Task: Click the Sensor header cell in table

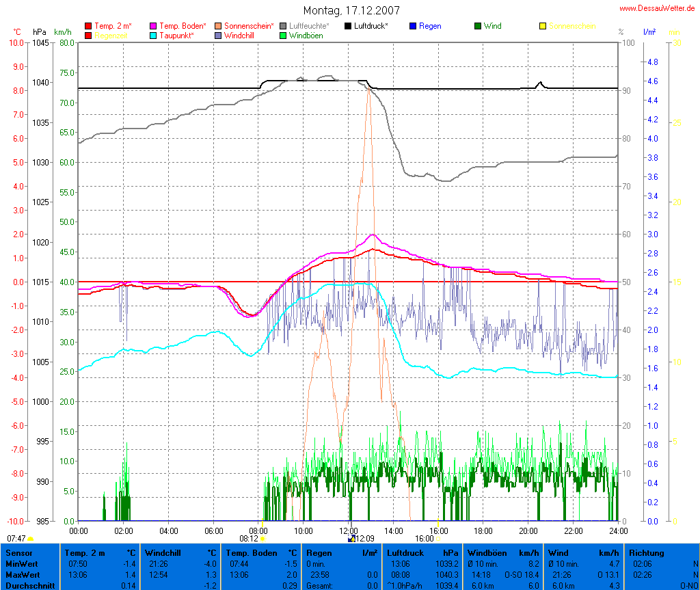Action: tap(18, 552)
